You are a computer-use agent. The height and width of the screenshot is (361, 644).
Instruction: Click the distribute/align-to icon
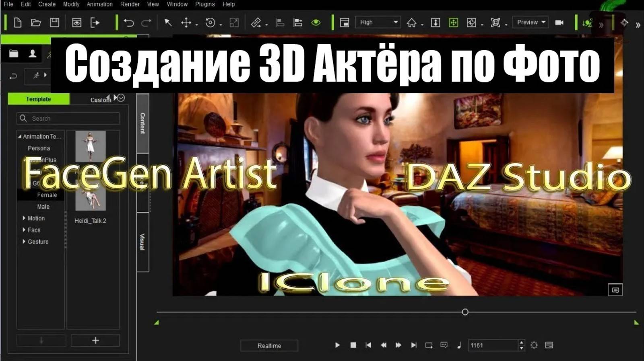[298, 23]
